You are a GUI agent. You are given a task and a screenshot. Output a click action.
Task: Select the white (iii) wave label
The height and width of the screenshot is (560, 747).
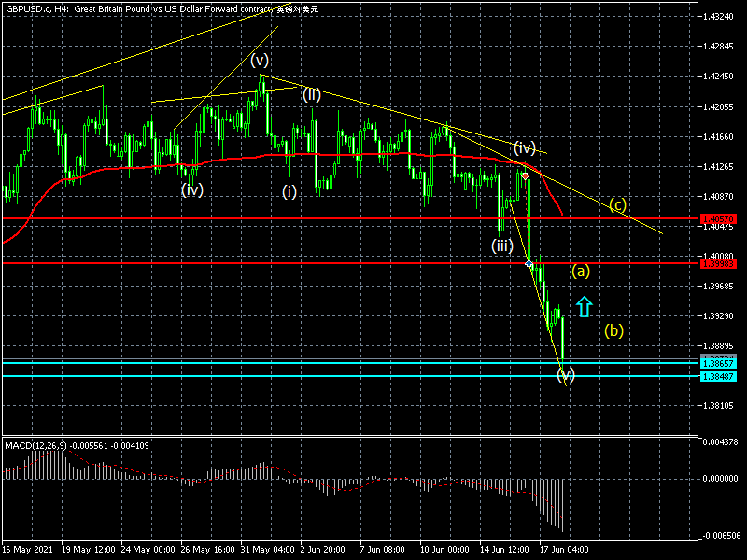click(502, 245)
